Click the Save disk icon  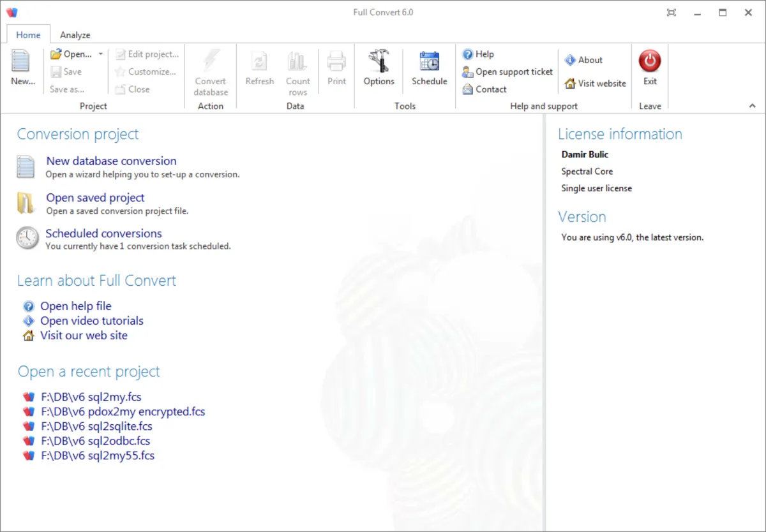(x=56, y=72)
